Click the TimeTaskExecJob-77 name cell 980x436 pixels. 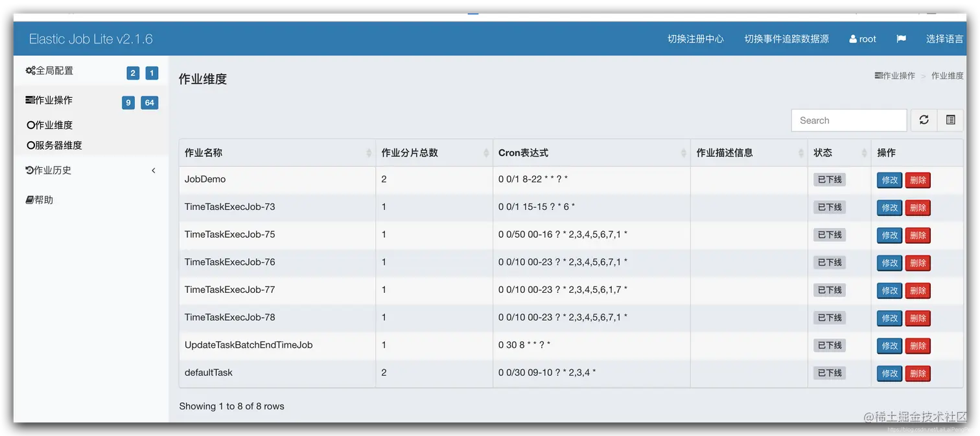click(x=277, y=290)
